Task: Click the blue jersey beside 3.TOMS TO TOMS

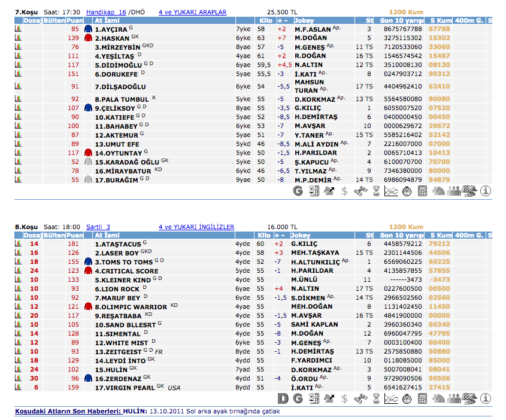Action: pos(88,262)
